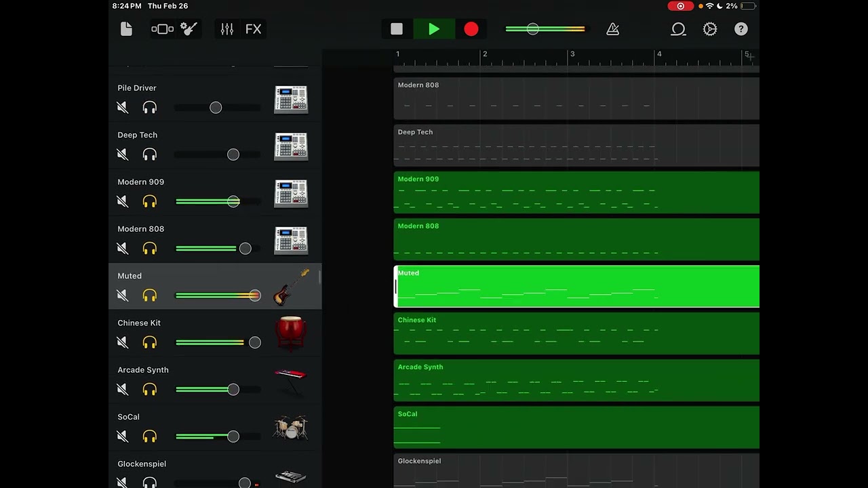This screenshot has width=868, height=488.
Task: Open the Loop Browser
Action: pyautogui.click(x=678, y=29)
